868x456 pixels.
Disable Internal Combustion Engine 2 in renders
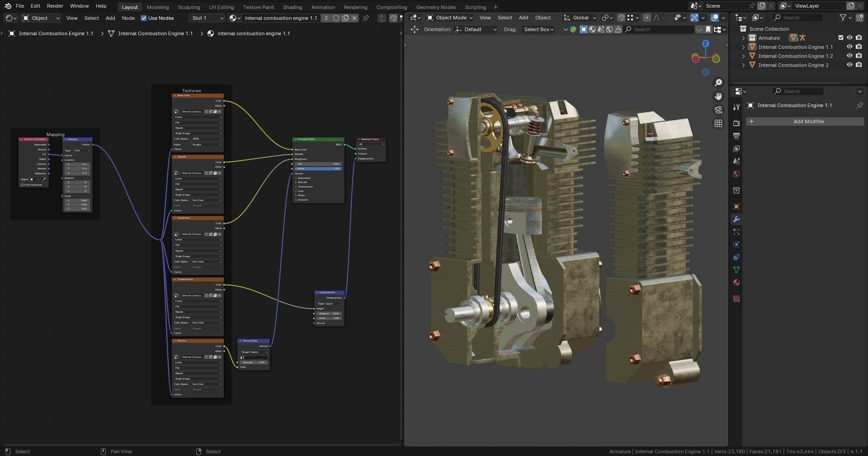pyautogui.click(x=859, y=65)
